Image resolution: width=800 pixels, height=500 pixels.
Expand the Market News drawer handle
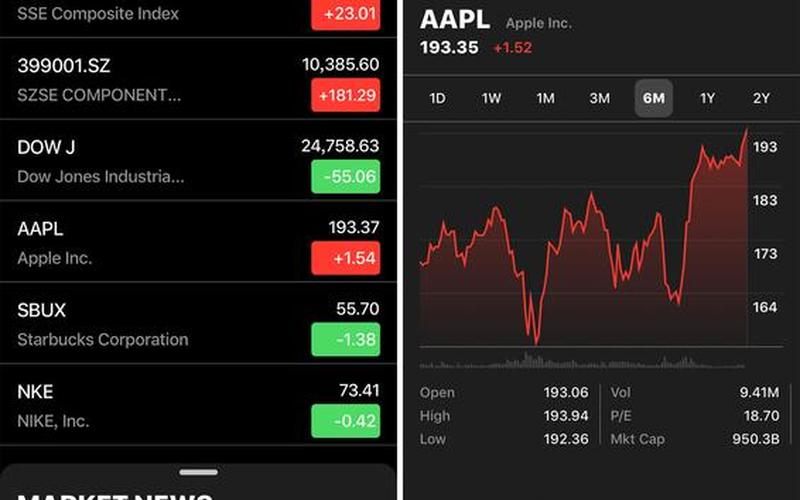point(198,472)
